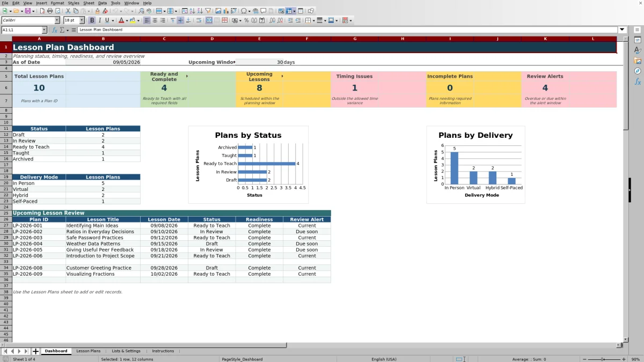Click the Save document icon

[x=27, y=11]
